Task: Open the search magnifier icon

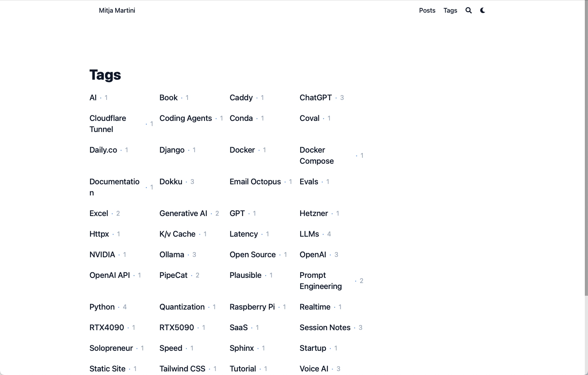Action: pyautogui.click(x=469, y=11)
